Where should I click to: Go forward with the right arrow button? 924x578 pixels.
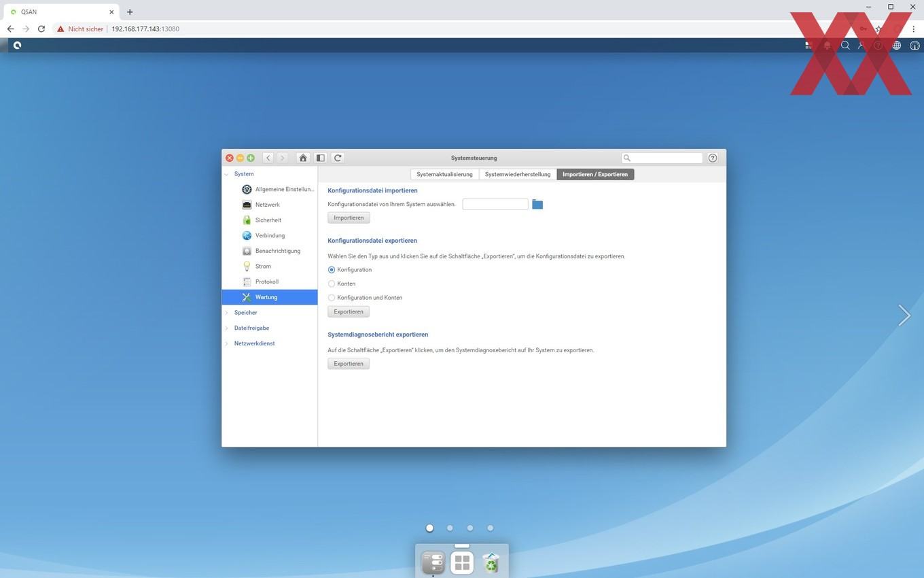(x=282, y=158)
